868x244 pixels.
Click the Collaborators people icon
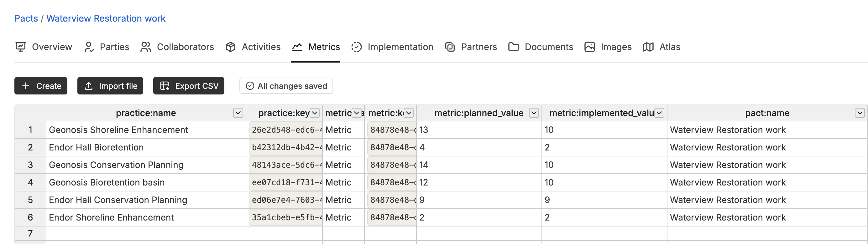pos(146,47)
